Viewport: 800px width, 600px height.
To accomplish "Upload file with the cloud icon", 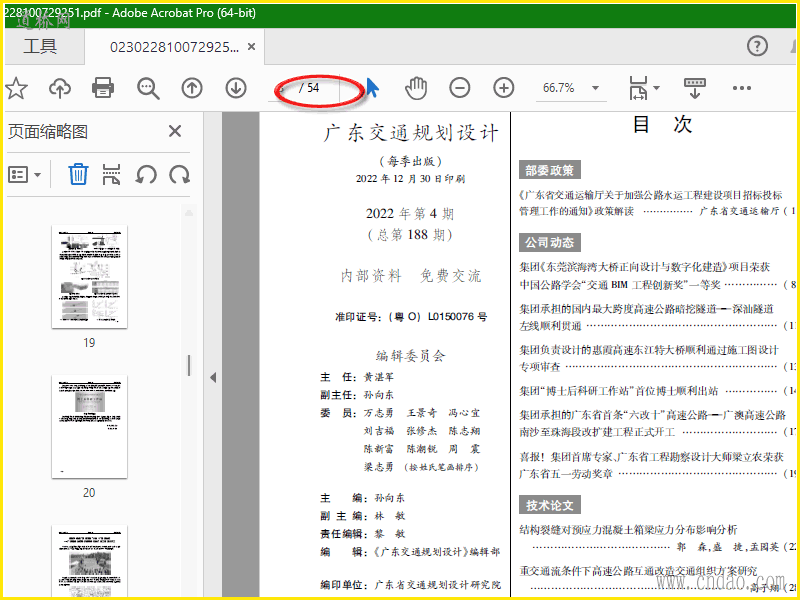I will click(x=60, y=88).
